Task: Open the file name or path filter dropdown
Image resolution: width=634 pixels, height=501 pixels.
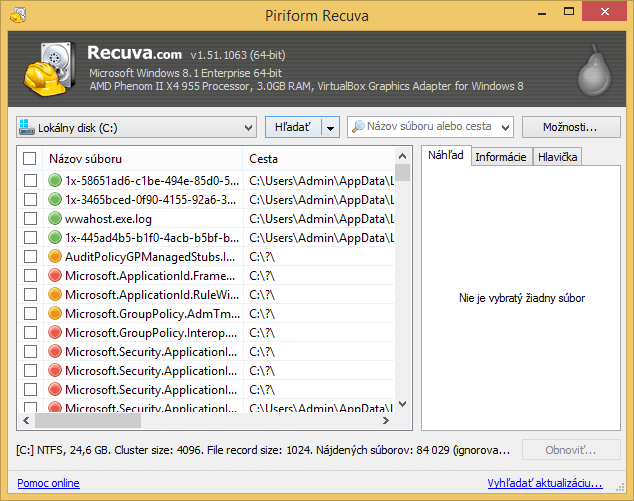Action: (504, 127)
